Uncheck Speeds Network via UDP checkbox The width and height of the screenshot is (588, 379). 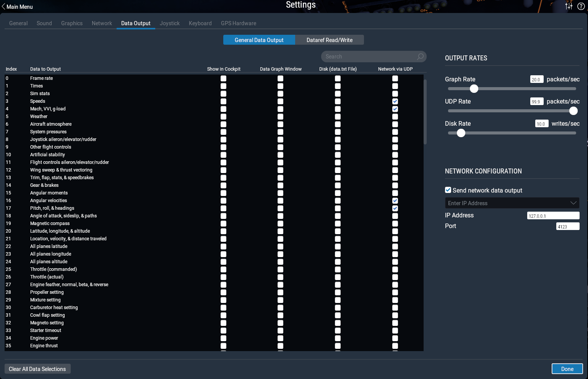(x=395, y=101)
